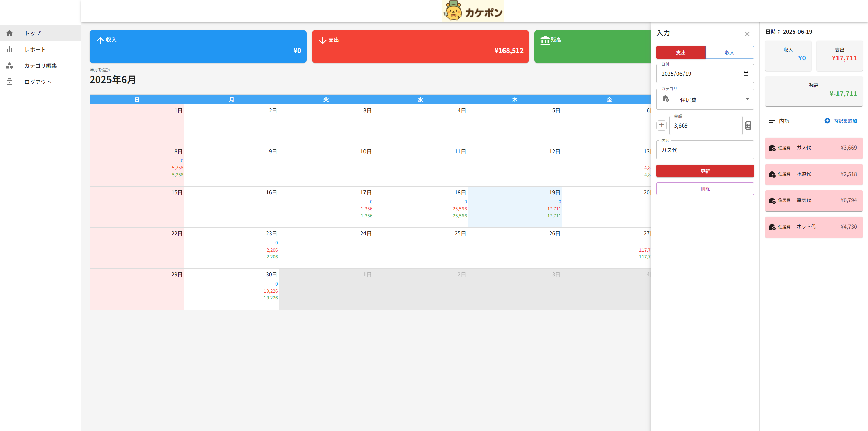Select the 電気代 ¥6,794 breakdown entry
Image resolution: width=868 pixels, height=431 pixels.
813,200
